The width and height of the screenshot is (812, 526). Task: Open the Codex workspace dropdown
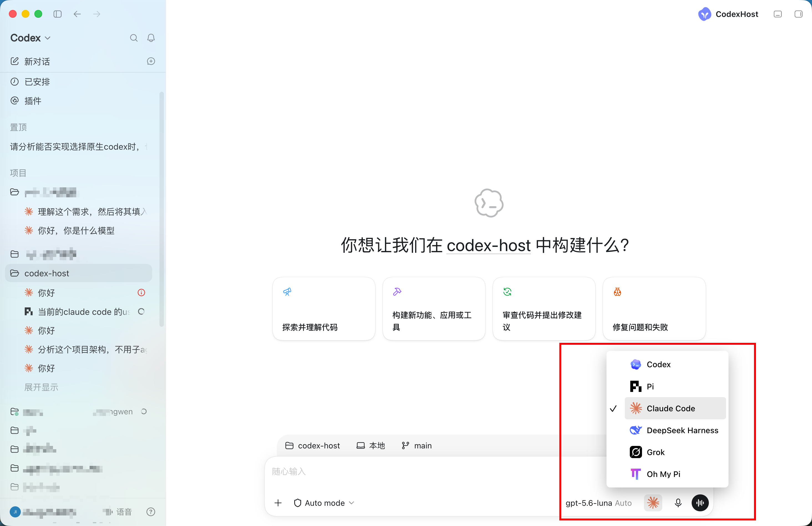[x=30, y=38]
